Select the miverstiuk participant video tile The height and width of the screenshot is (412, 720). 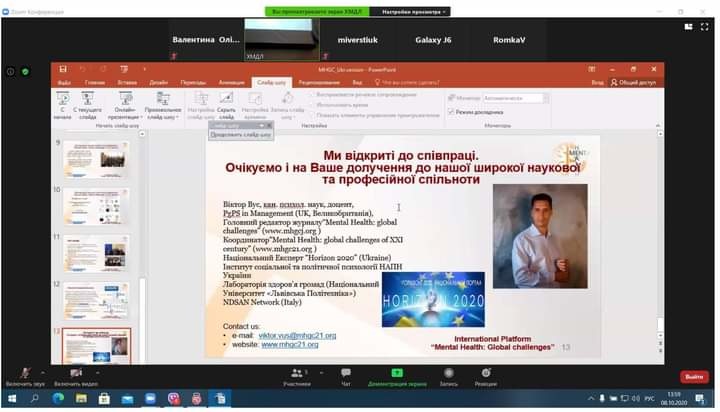357,40
